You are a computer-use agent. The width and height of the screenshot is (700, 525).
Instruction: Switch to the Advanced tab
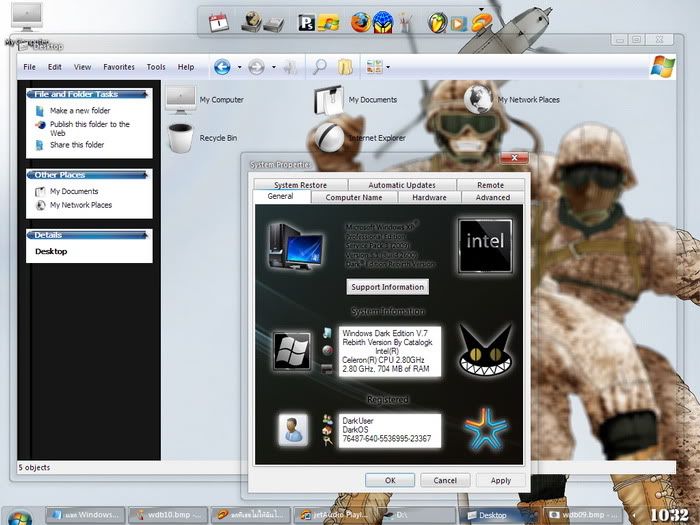click(x=492, y=197)
